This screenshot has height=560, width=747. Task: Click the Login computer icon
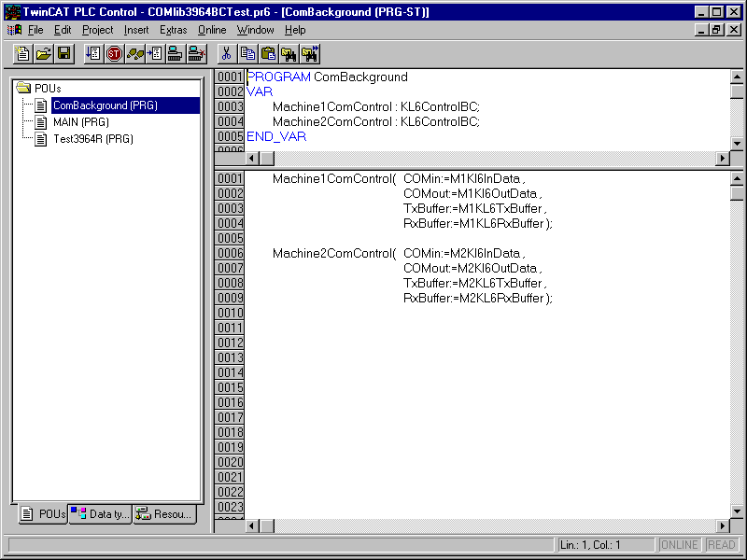click(176, 53)
